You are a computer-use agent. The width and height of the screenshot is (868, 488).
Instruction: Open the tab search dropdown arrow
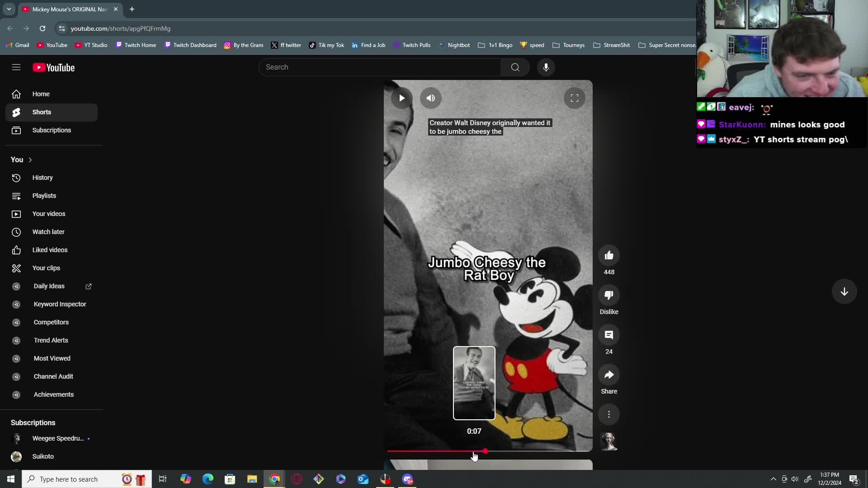(9, 9)
